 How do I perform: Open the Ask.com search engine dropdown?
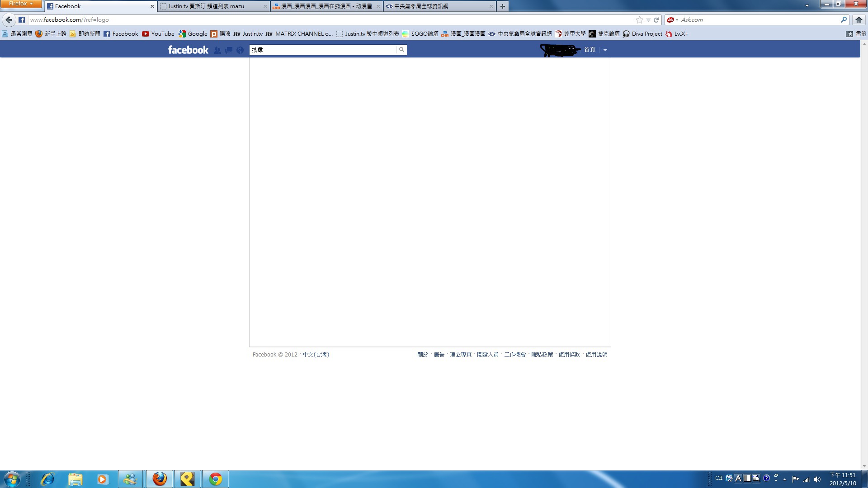coord(672,20)
